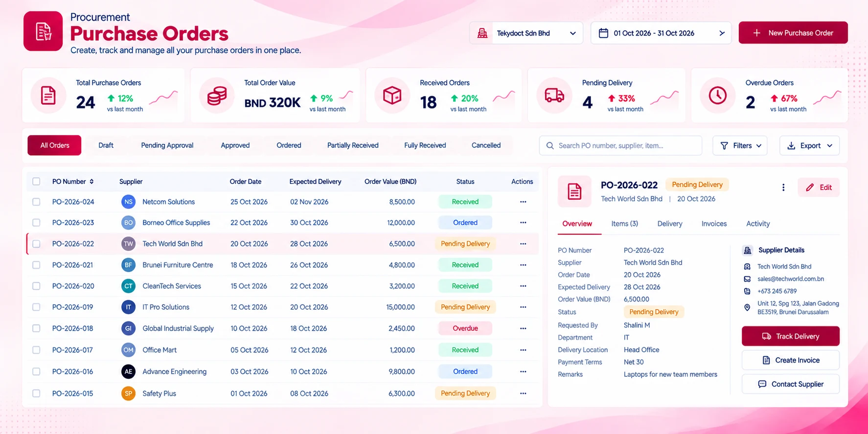Click the sales@techworld.com.bn email address
Viewport: 868px width, 434px height.
pos(791,279)
